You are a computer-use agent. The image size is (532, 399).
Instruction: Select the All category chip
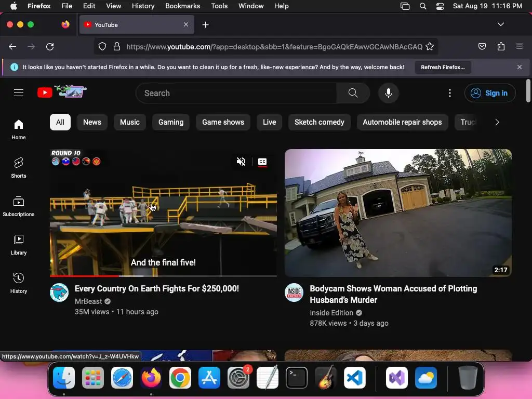tap(60, 122)
